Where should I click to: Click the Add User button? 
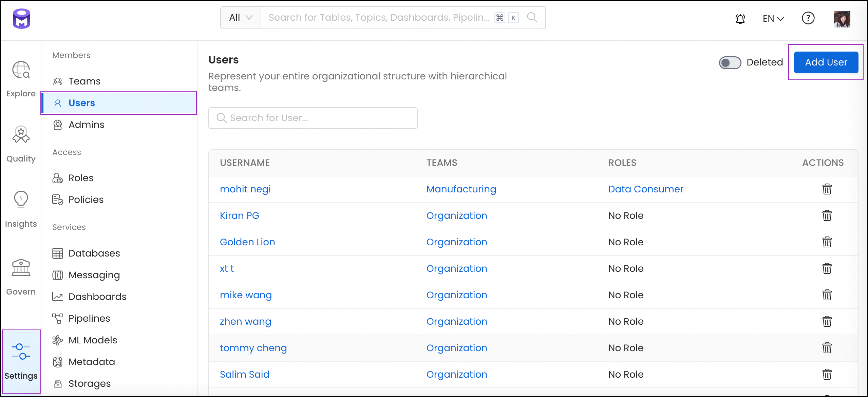(x=826, y=62)
